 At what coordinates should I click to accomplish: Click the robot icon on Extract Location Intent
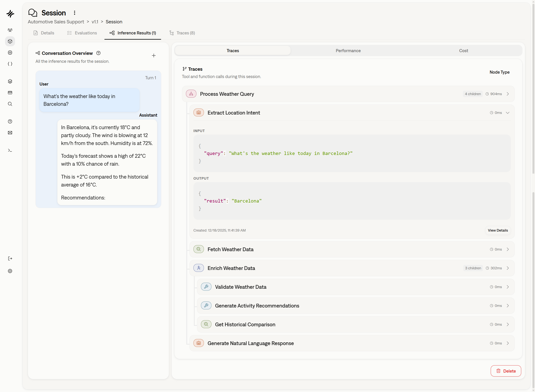click(199, 112)
